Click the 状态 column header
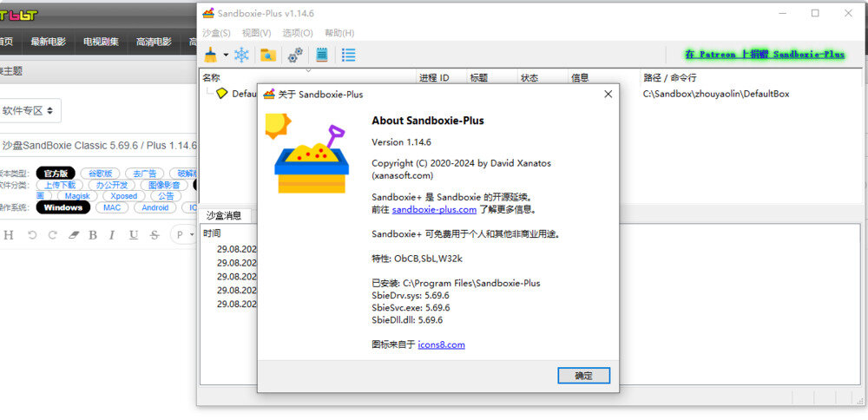The height and width of the screenshot is (420, 868). [542, 78]
